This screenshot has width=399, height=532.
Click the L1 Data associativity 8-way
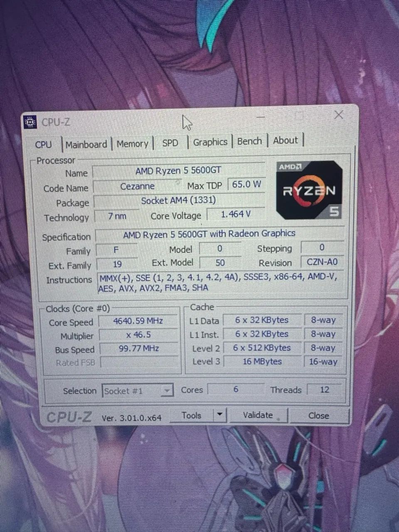click(323, 320)
